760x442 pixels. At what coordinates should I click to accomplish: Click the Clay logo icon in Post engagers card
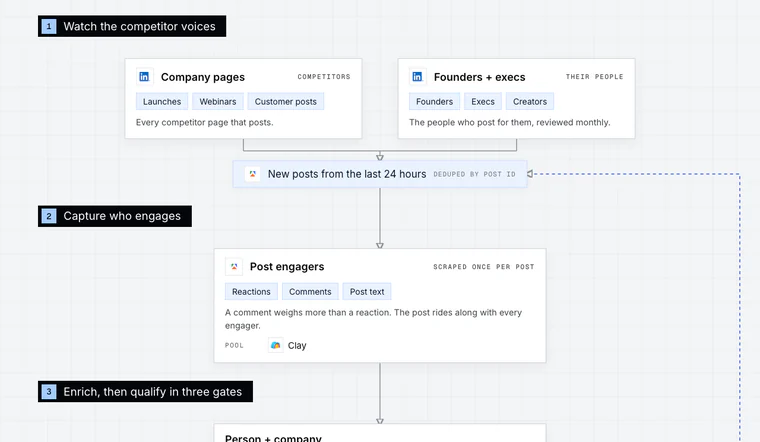(x=276, y=345)
